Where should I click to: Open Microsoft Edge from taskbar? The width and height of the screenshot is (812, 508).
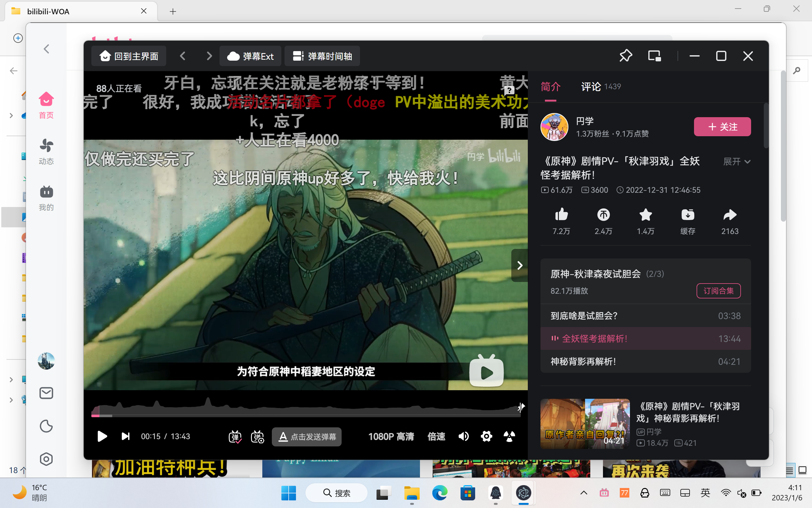click(x=440, y=493)
